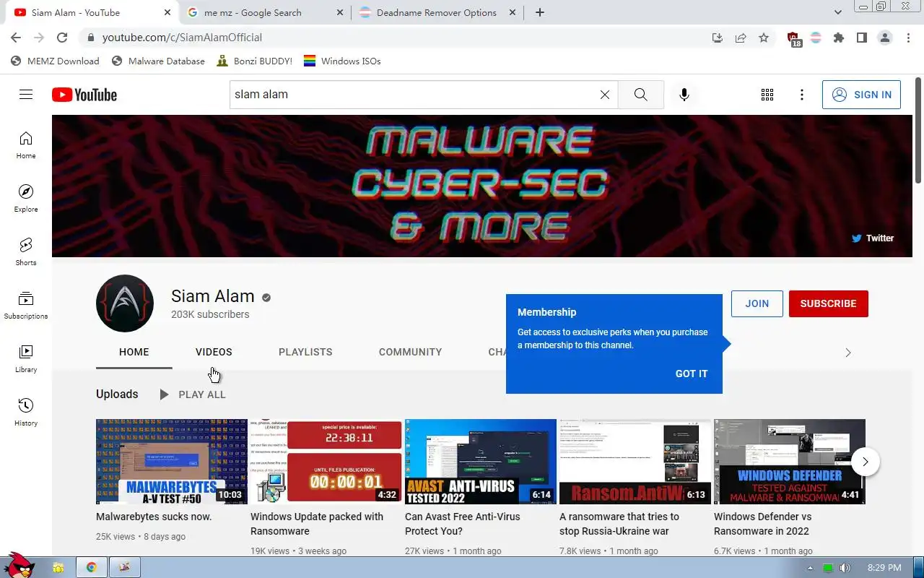Advance the Uploads carousel with next arrow
This screenshot has width=924, height=578.
coord(866,462)
